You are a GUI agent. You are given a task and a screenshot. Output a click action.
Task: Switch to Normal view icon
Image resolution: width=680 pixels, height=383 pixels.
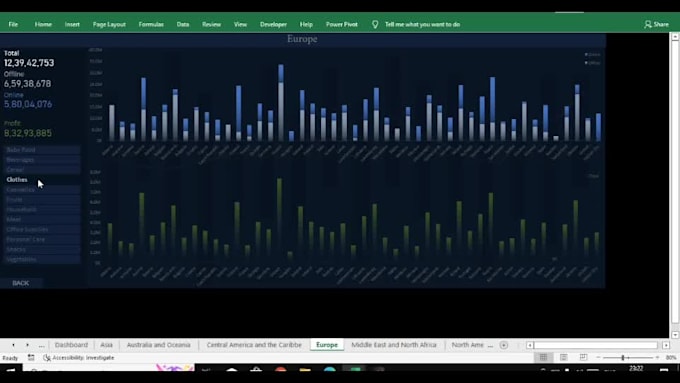pos(543,357)
